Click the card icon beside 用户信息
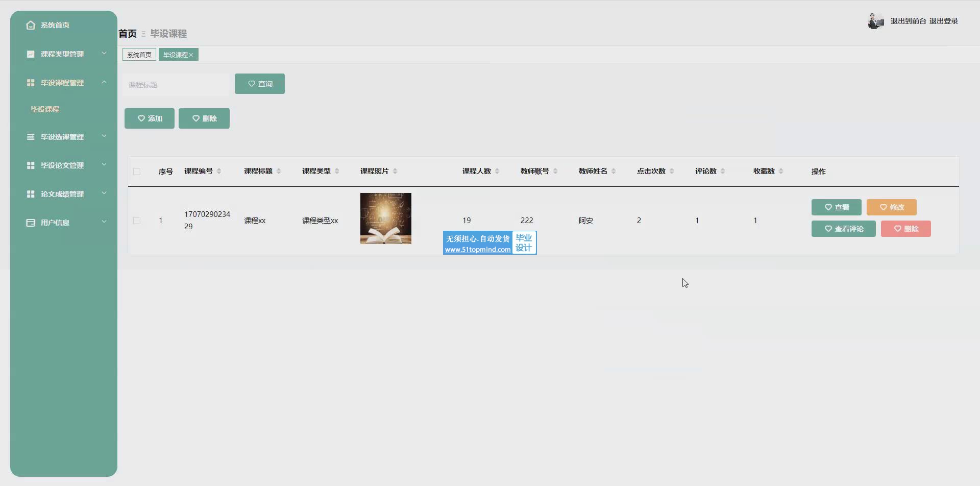Screen dimensions: 980x486 pyautogui.click(x=31, y=223)
